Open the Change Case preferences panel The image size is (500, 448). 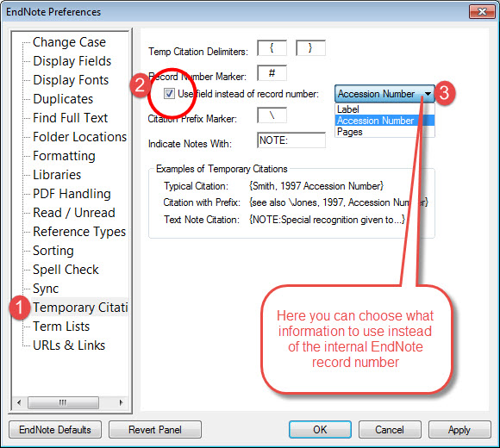69,42
